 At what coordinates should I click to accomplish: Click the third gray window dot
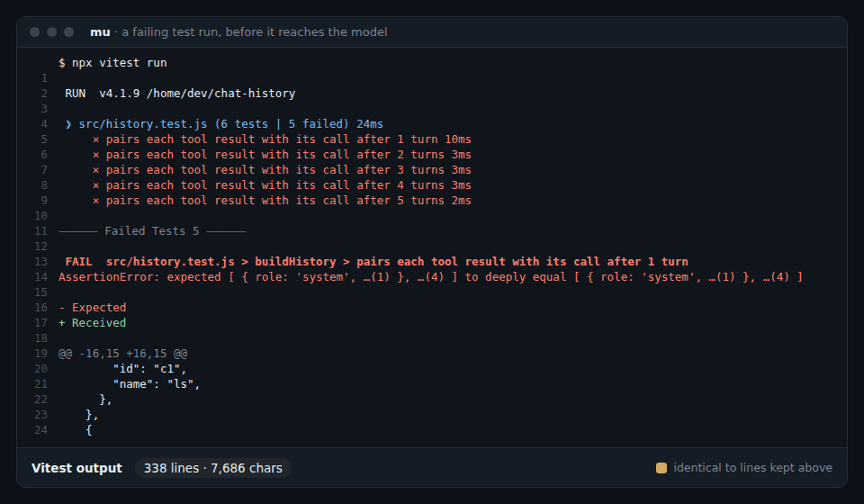[69, 31]
